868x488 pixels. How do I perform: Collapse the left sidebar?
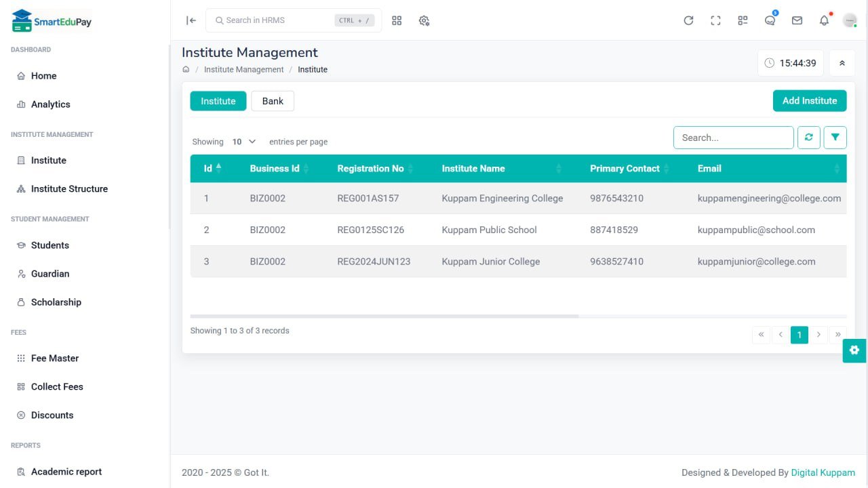tap(191, 20)
